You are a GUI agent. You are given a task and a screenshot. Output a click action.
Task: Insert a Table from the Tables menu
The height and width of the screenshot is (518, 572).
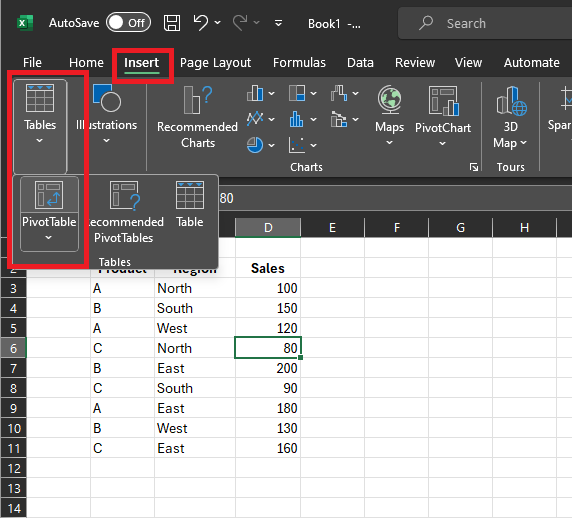[189, 205]
